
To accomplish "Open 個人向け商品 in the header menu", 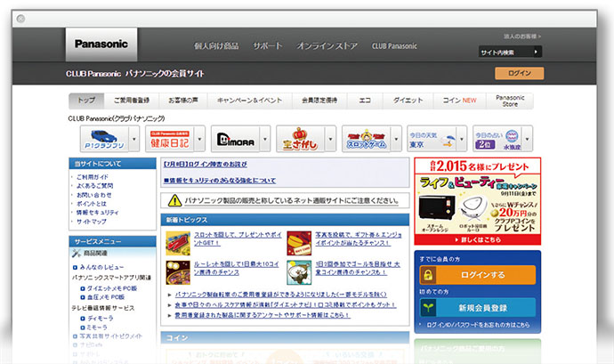I will (216, 46).
